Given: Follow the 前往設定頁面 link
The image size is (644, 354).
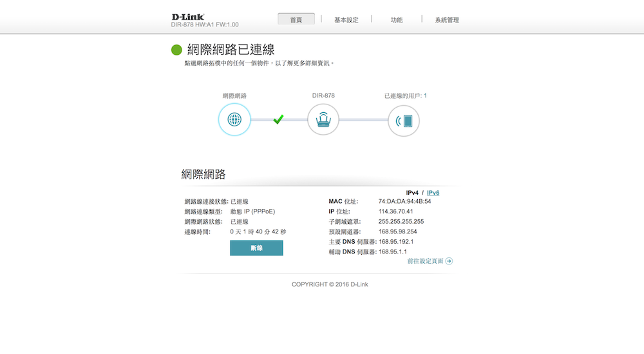Looking at the screenshot, I should click(425, 261).
